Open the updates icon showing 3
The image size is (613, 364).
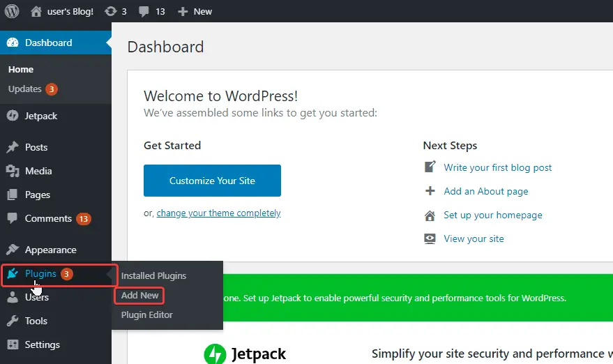click(111, 11)
